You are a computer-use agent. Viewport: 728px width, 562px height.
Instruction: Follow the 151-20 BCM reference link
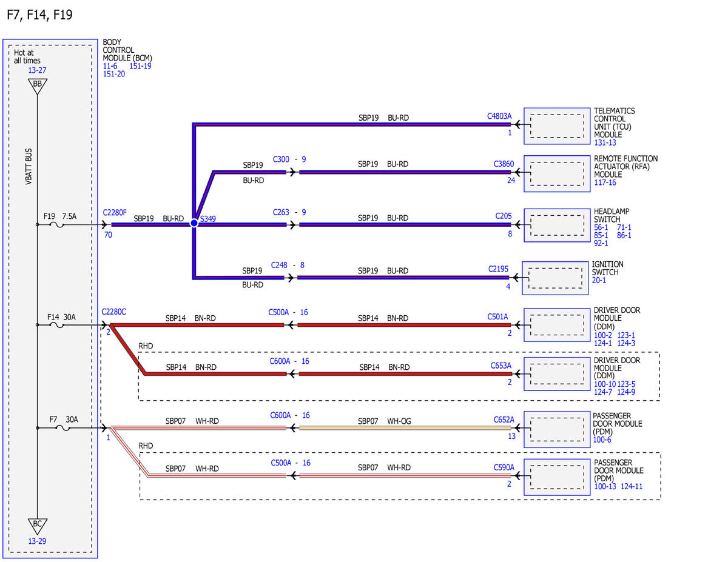tap(114, 74)
